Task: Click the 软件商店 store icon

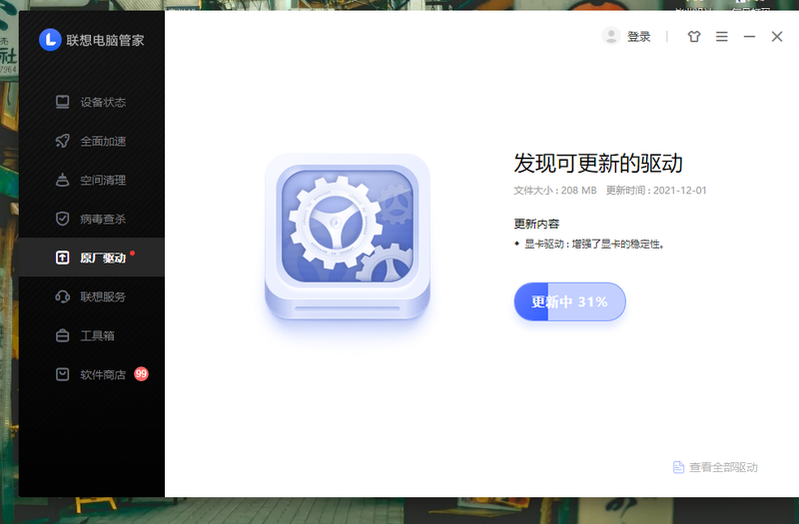Action: [62, 375]
